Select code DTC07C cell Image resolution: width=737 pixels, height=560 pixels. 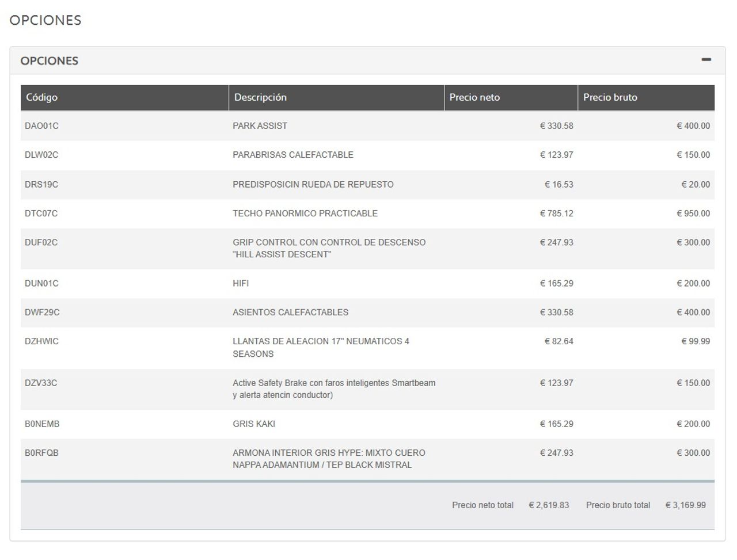click(41, 214)
